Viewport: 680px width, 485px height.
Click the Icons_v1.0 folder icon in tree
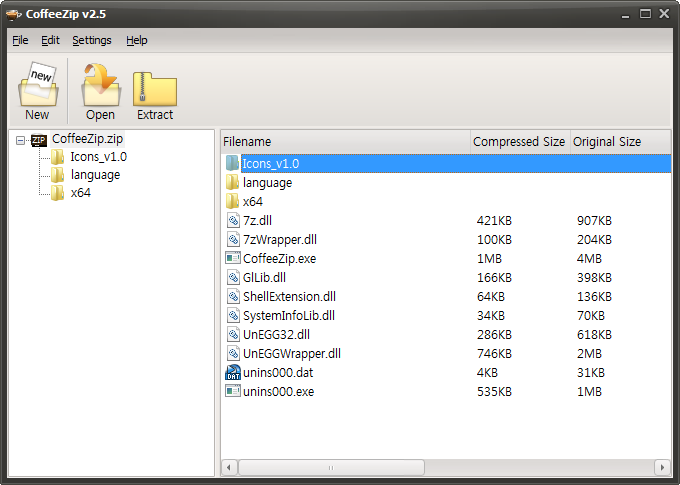tap(57, 157)
